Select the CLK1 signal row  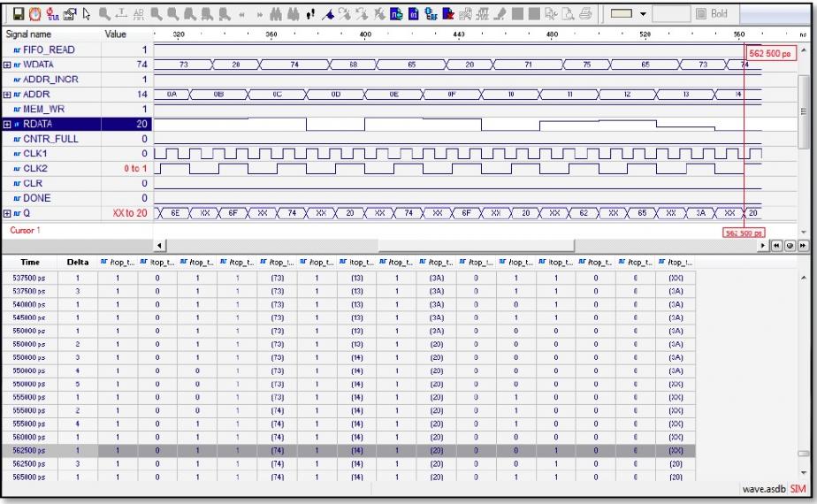click(x=34, y=154)
